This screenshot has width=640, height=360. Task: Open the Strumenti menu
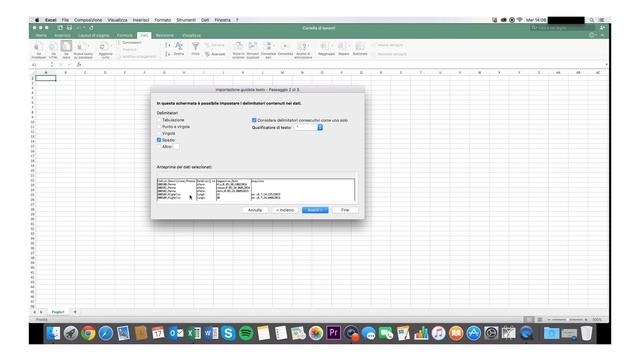186,20
